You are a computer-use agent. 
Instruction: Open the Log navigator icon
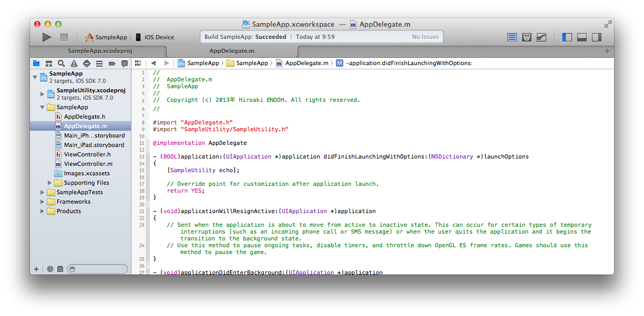pos(125,64)
